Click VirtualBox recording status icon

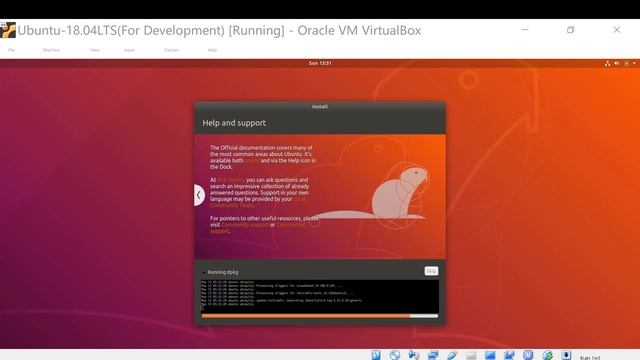[509, 355]
